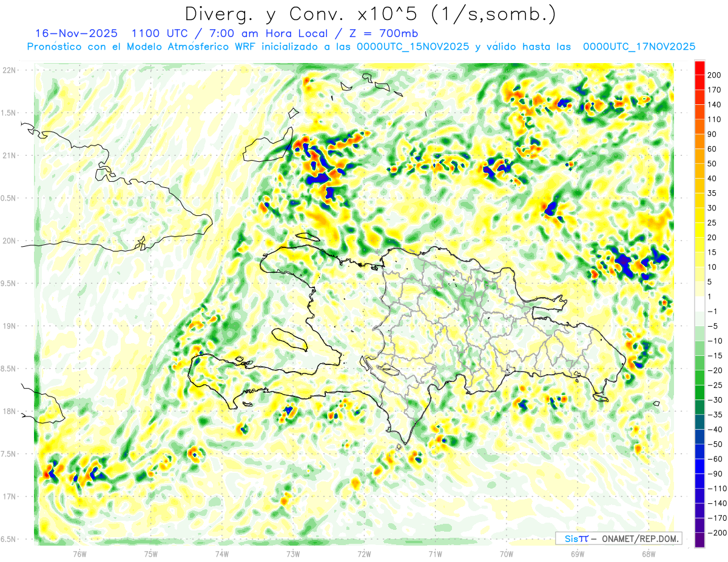Click the colorbar value '-170'

[717, 518]
